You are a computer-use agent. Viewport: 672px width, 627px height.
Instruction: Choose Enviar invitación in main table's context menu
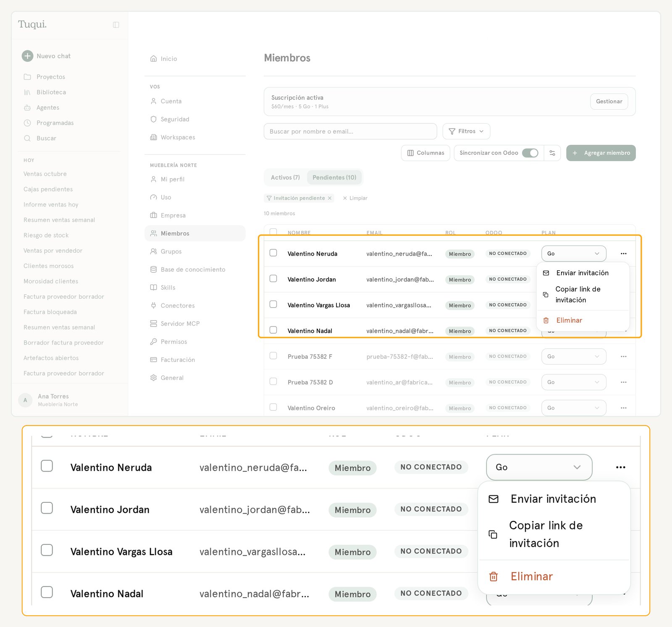point(583,273)
